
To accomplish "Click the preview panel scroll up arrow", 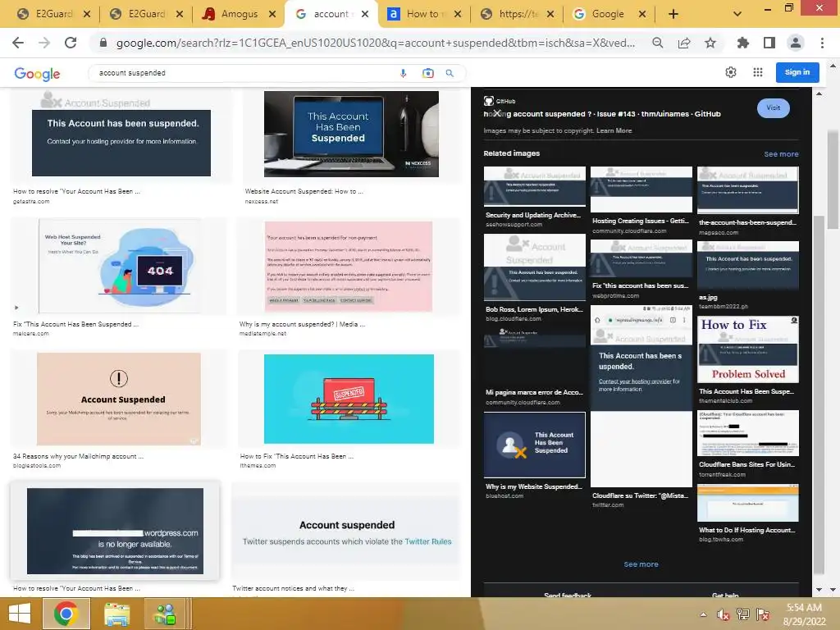I will (819, 94).
